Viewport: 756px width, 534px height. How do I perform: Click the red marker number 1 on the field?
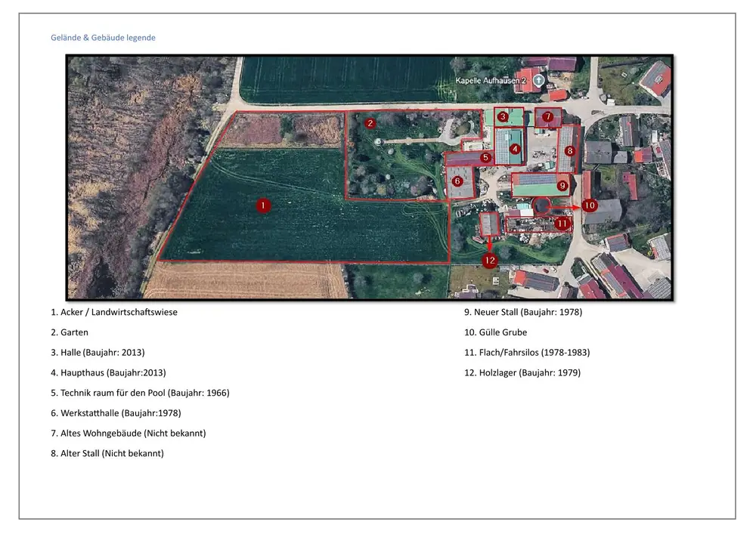pos(263,205)
